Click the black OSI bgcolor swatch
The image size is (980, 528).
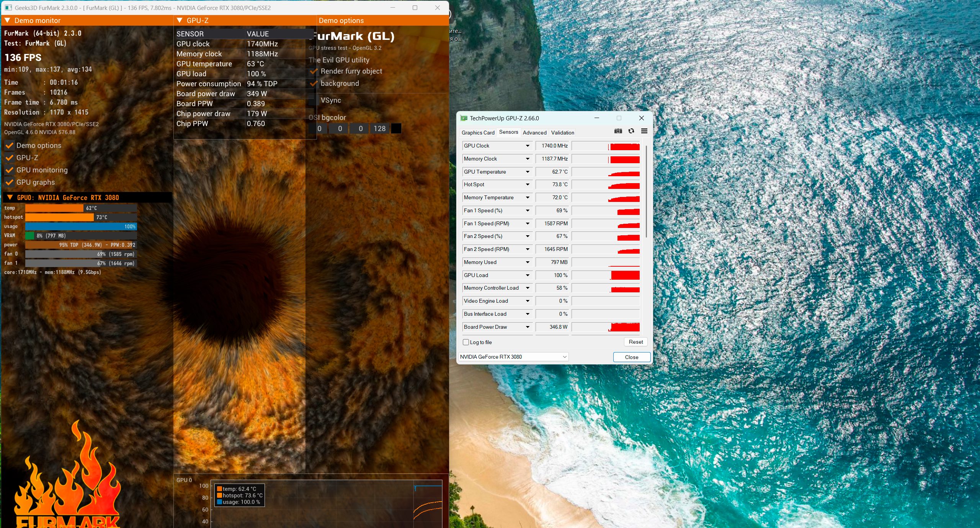(396, 128)
